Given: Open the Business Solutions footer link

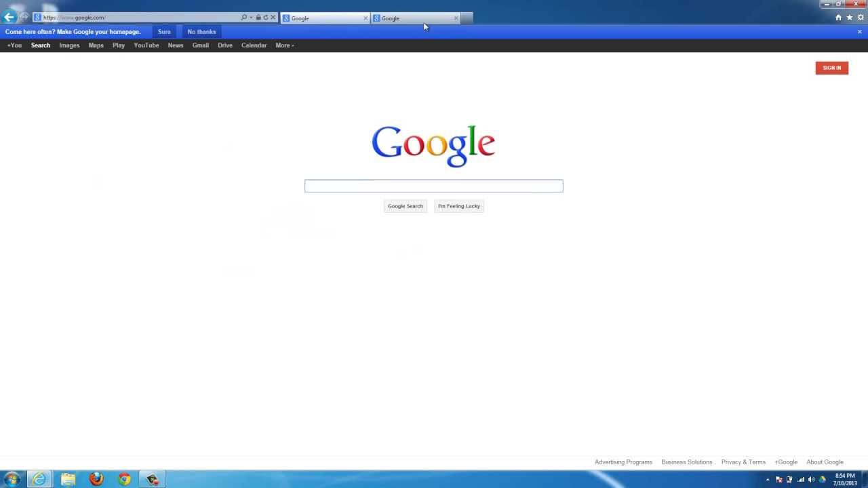Looking at the screenshot, I should coord(687,462).
